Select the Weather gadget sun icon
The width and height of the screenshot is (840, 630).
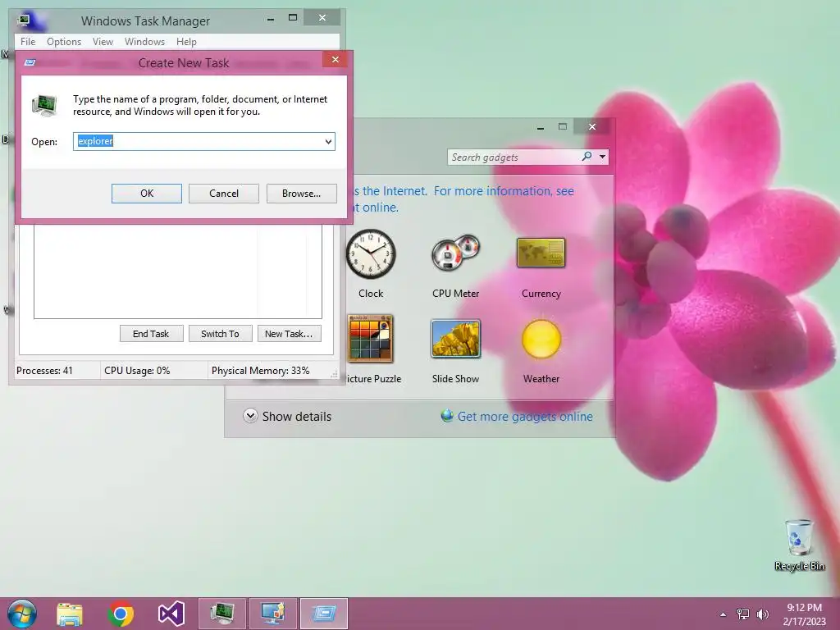[541, 339]
